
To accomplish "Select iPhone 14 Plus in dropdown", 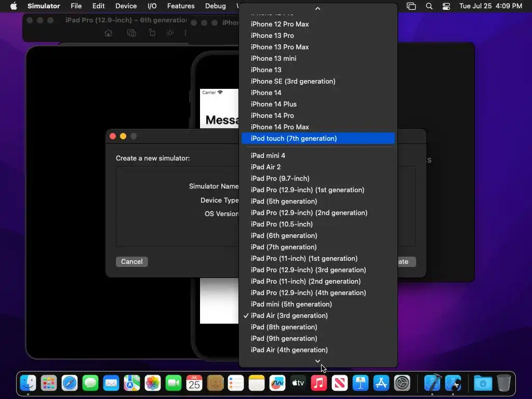I will [318, 104].
